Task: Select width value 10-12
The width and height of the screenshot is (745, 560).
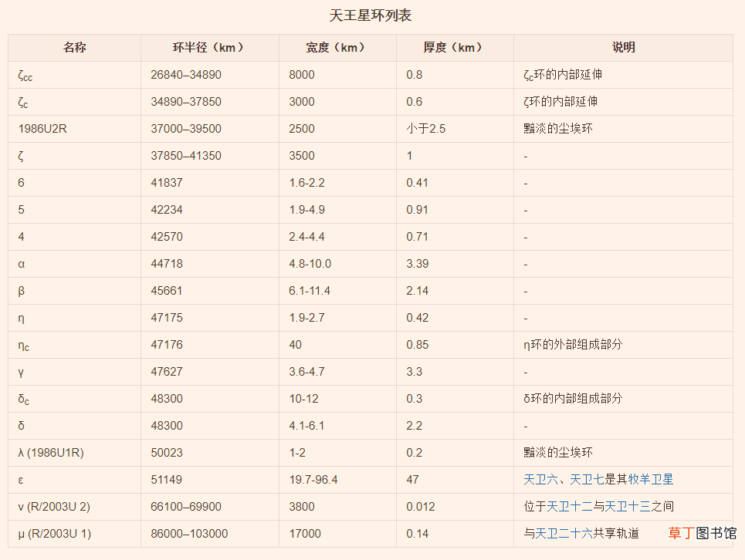Action: coord(304,399)
